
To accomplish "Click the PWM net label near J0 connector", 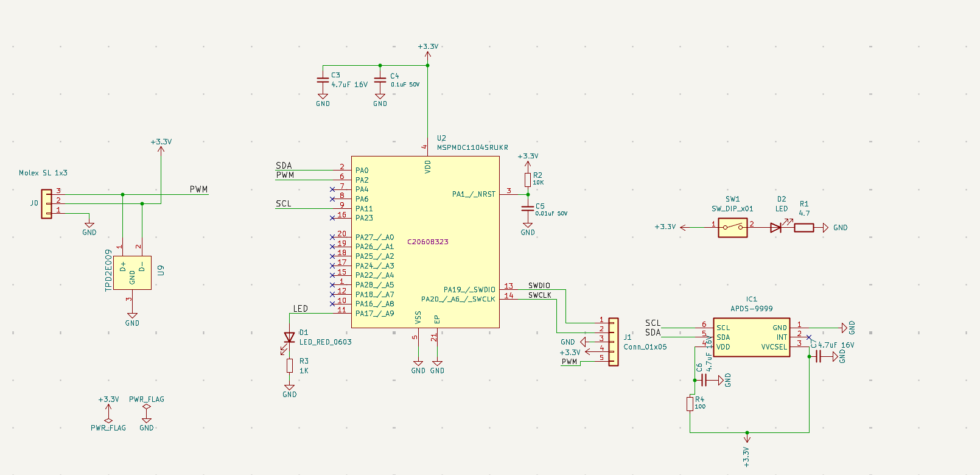I will point(198,189).
